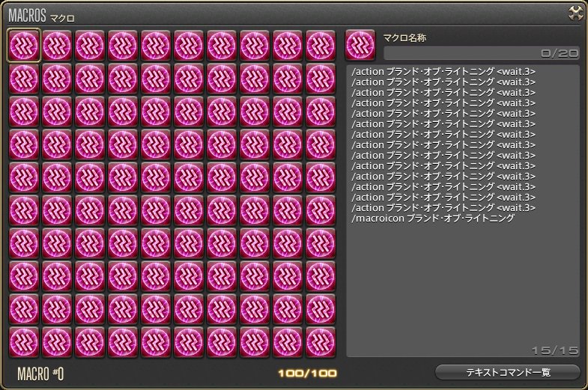Select the macro icon in row 6, column 1

[x=24, y=210]
